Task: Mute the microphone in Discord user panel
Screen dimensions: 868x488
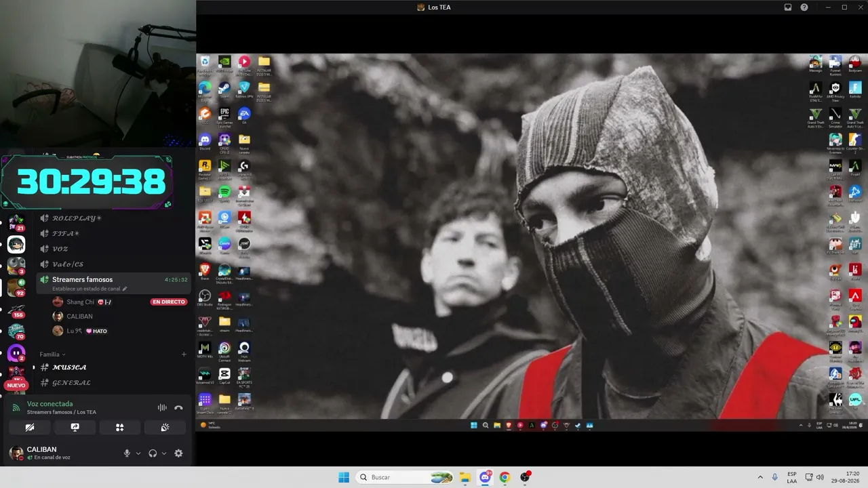Action: tap(127, 453)
